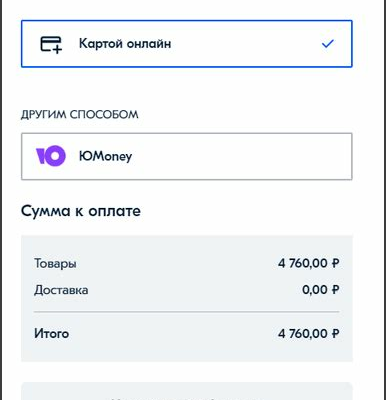Click the Товары amount 4 760,00 ₽

click(309, 263)
